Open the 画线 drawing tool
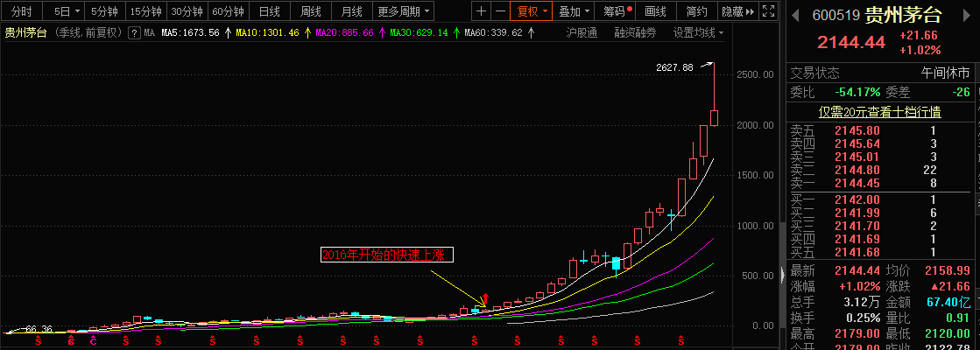The height and width of the screenshot is (350, 980). coord(655,11)
